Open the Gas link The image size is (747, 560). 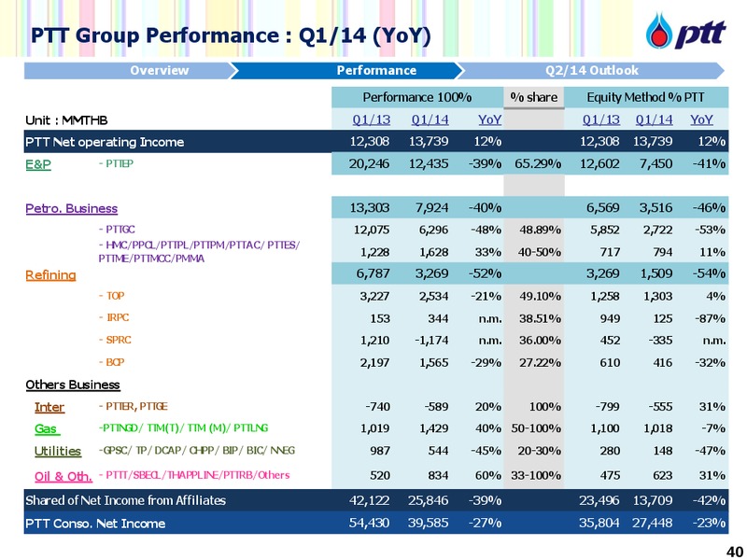[x=48, y=429]
